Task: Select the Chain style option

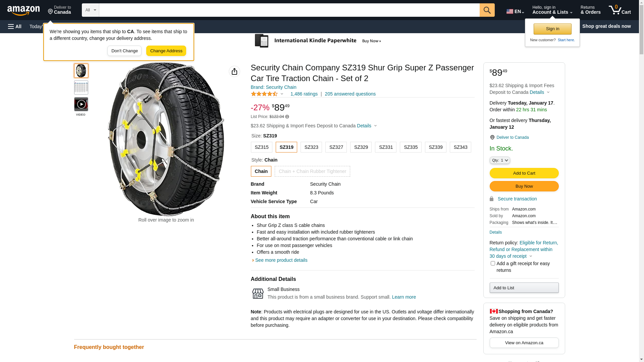Action: pos(261,171)
